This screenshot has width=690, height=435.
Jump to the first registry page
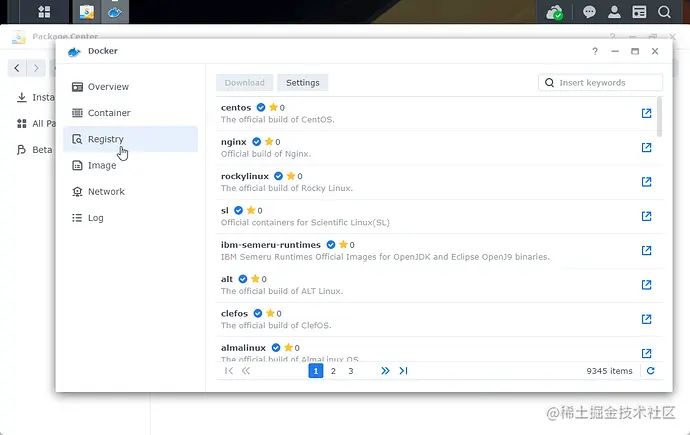[228, 371]
